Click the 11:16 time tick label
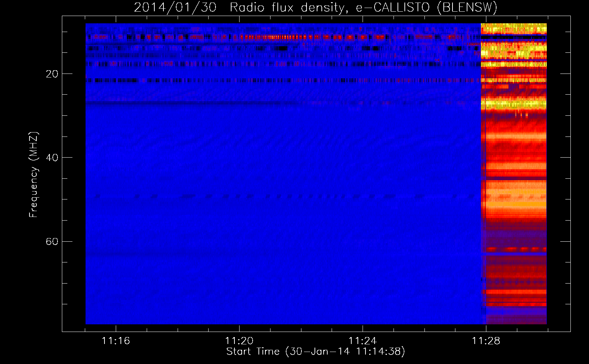This screenshot has width=589, height=364. (x=116, y=341)
